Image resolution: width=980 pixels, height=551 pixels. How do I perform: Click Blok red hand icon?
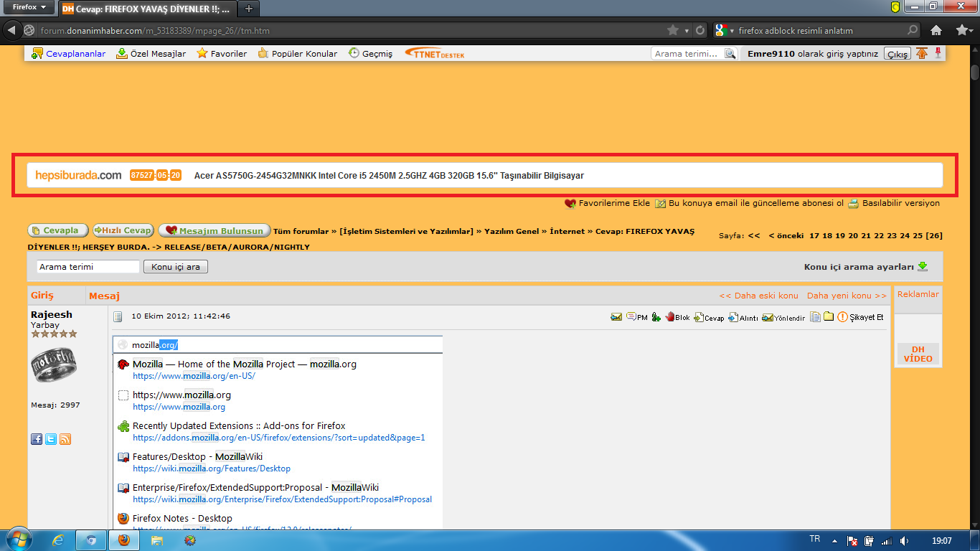(677, 317)
